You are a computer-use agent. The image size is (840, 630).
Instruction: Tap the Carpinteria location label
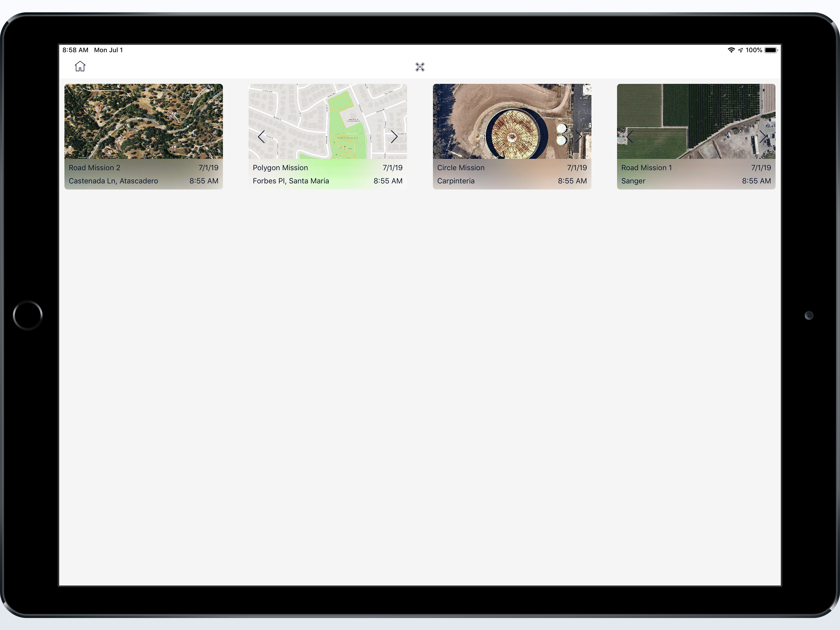point(456,181)
